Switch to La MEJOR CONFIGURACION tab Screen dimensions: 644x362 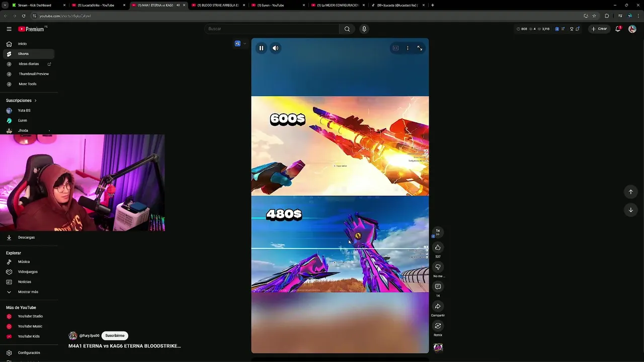coord(338,5)
